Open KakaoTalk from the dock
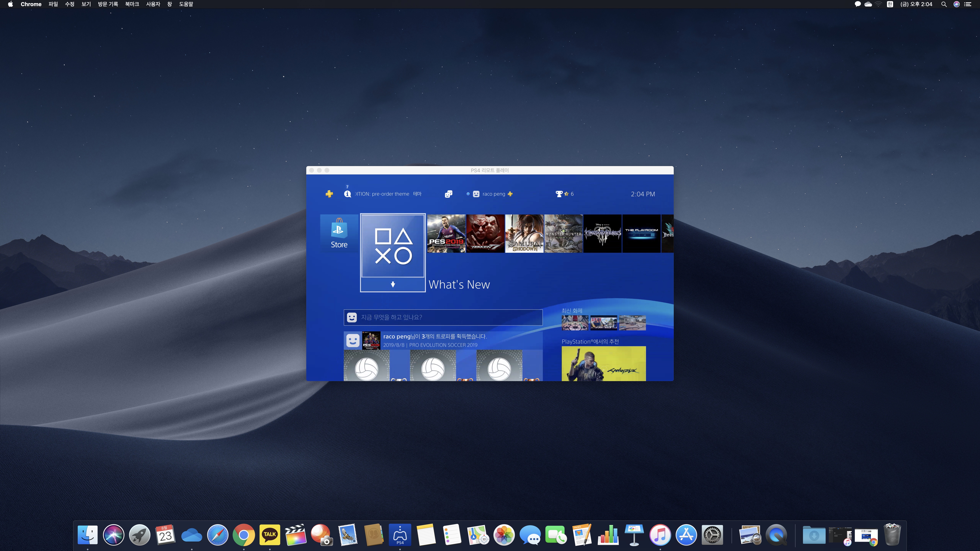The height and width of the screenshot is (551, 980). click(270, 535)
